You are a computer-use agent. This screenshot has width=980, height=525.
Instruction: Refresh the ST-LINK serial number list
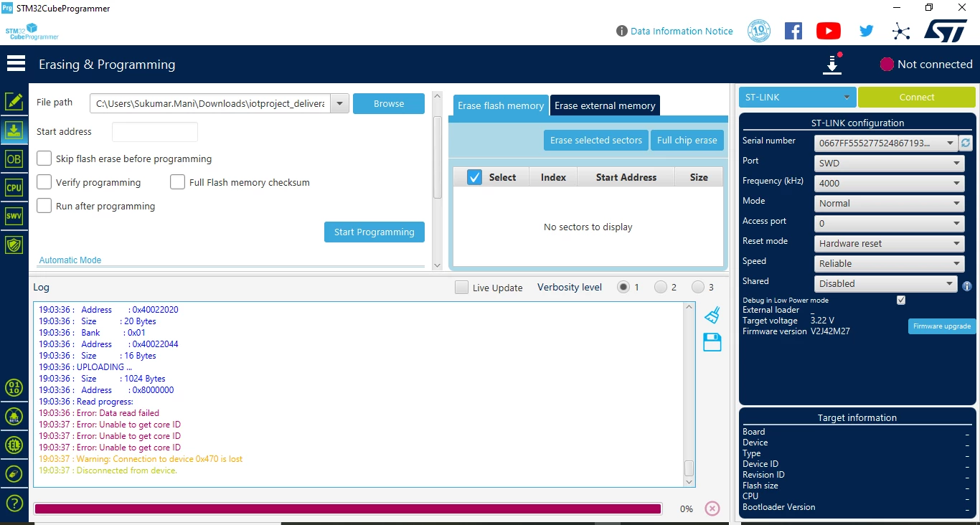click(x=966, y=143)
